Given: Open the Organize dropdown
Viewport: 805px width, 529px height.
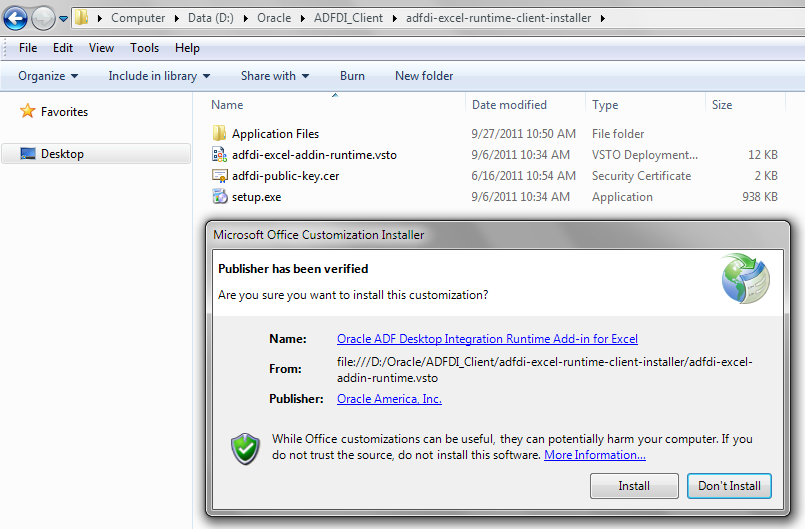Looking at the screenshot, I should (48, 76).
